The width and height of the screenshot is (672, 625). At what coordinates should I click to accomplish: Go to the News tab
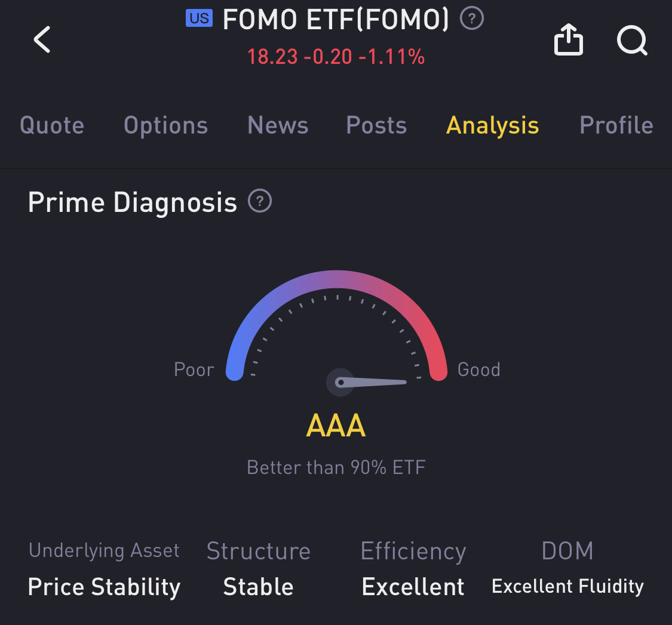[278, 125]
